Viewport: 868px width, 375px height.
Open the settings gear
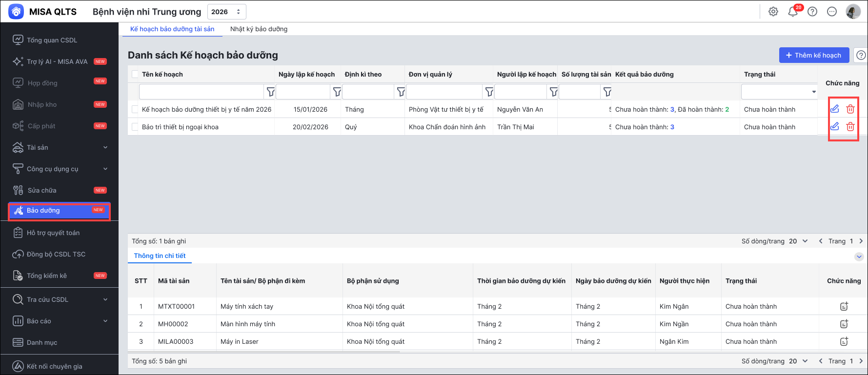pyautogui.click(x=773, y=12)
